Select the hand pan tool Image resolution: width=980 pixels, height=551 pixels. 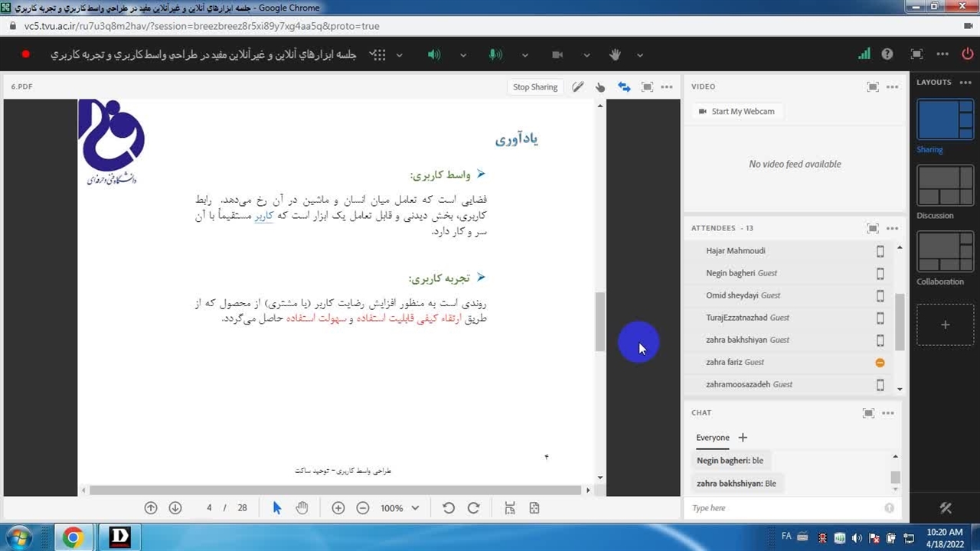coord(302,508)
